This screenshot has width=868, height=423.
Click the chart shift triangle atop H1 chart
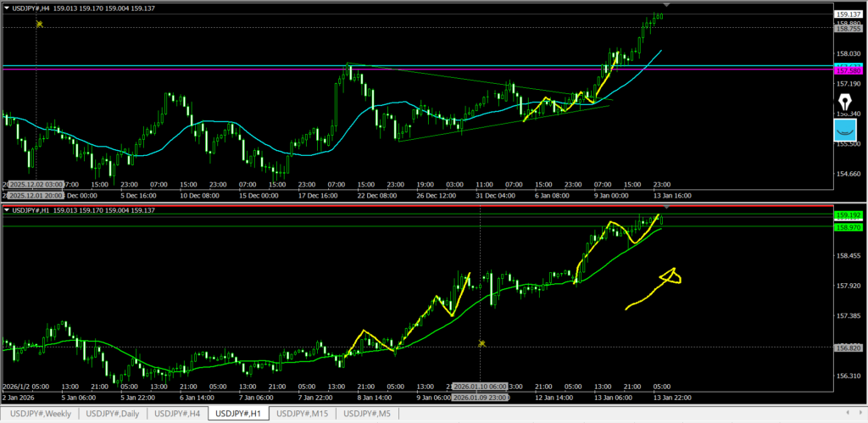point(665,207)
